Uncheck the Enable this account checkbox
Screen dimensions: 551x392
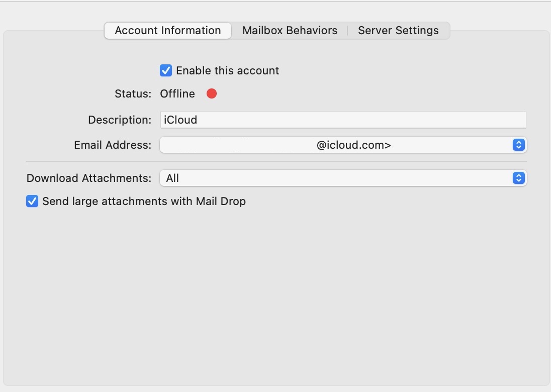point(166,70)
